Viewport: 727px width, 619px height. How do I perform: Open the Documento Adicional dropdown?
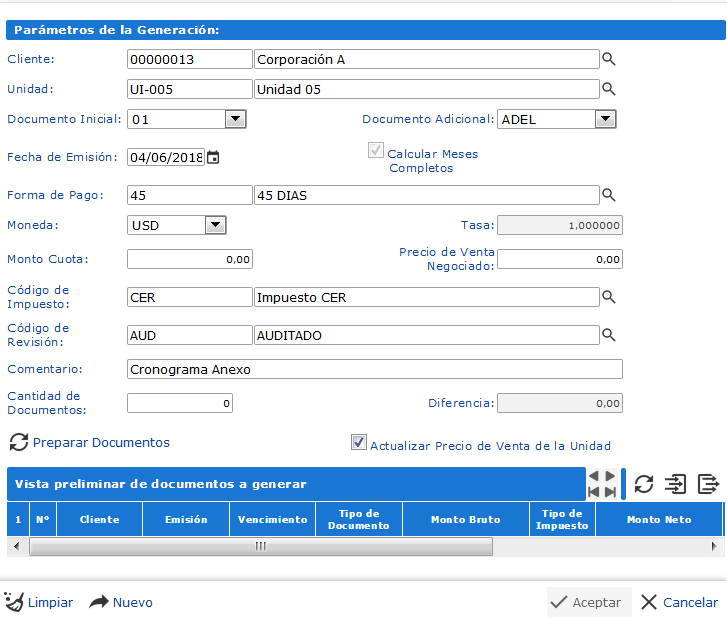tap(604, 120)
